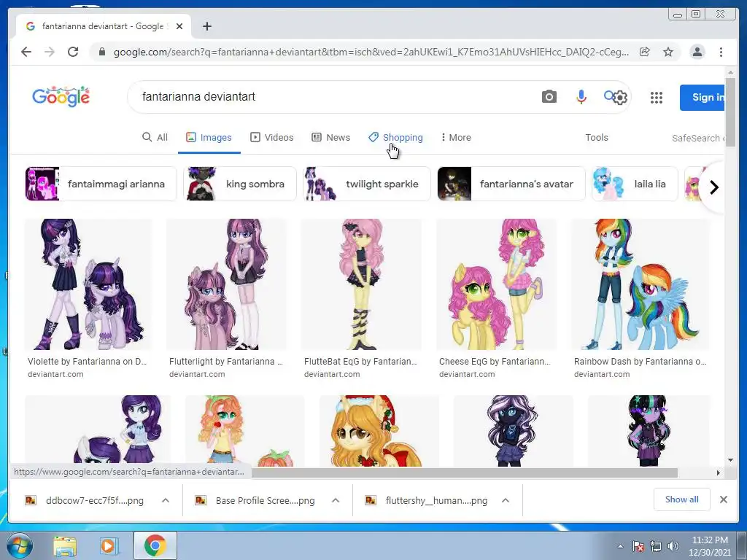
Task: Click the share page icon in address bar
Action: pyautogui.click(x=645, y=52)
